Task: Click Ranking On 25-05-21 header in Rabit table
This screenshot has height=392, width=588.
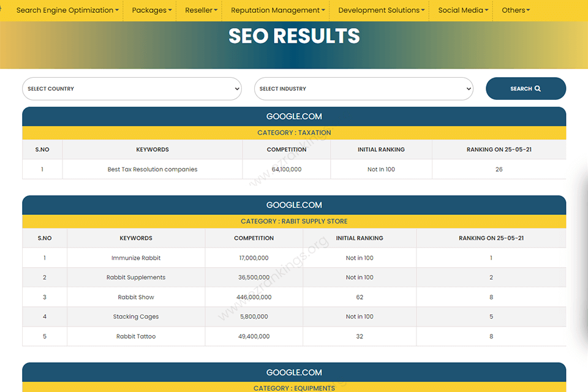Action: pos(491,238)
